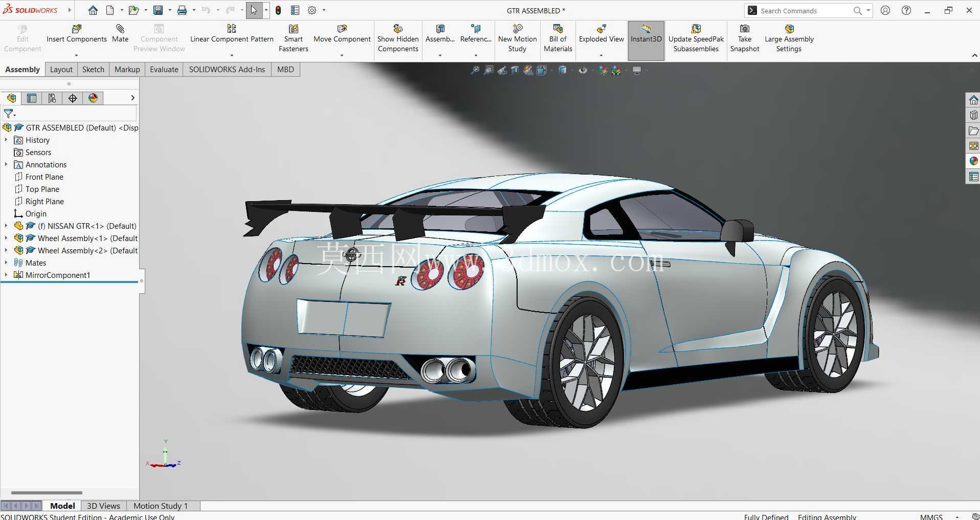Viewport: 980px width, 520px height.
Task: Open SOLIDWORKS Add-Ins tab
Action: click(227, 70)
